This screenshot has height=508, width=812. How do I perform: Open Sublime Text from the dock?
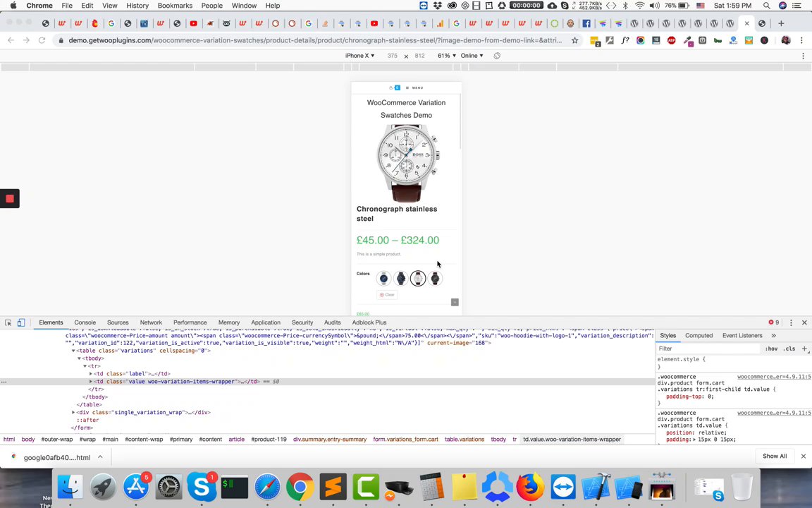pos(333,487)
